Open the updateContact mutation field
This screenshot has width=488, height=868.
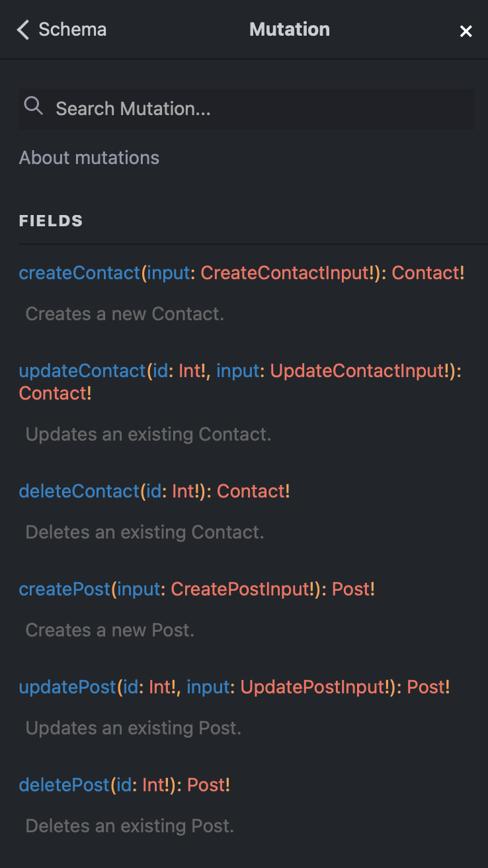pos(81,370)
